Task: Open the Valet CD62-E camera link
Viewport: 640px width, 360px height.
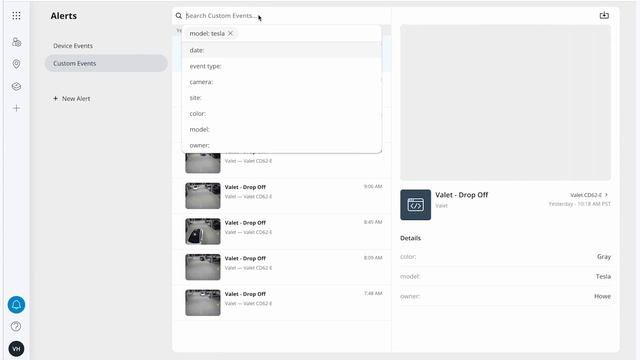Action: pyautogui.click(x=589, y=195)
